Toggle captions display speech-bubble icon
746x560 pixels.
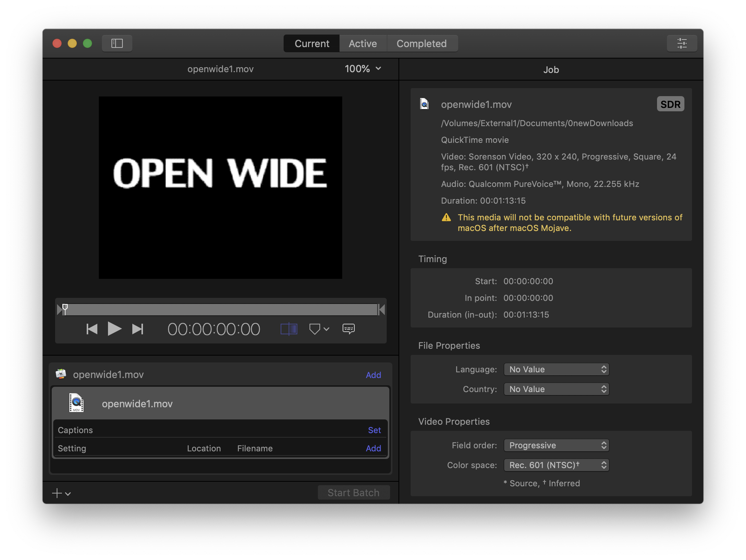(348, 329)
